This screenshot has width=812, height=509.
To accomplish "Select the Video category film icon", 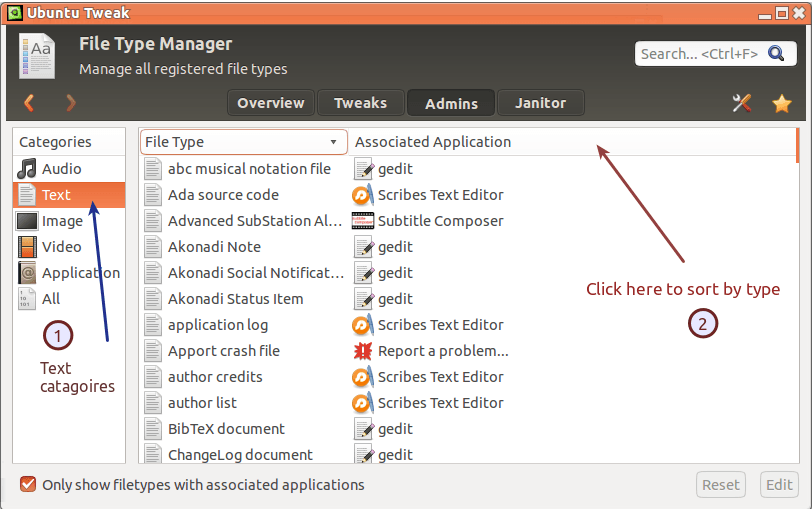I will coord(27,247).
